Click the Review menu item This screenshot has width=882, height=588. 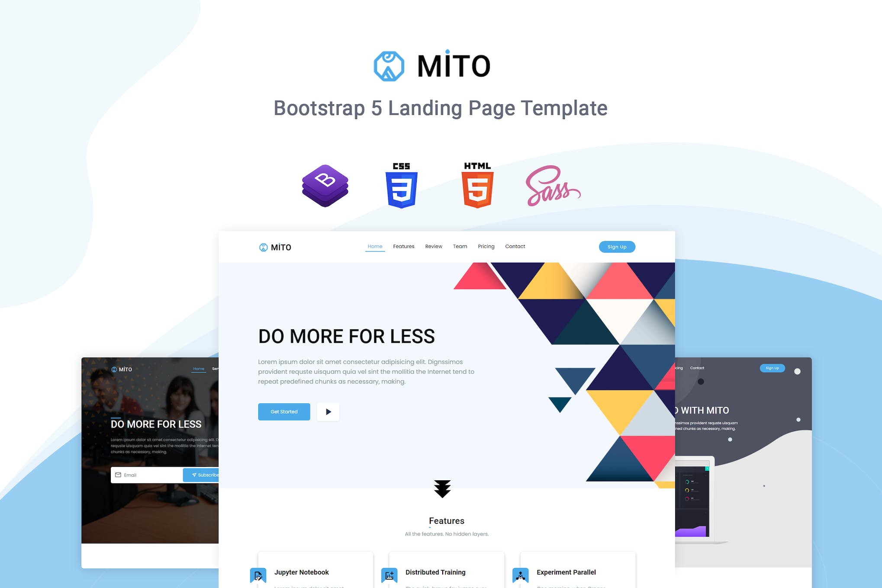pos(433,247)
